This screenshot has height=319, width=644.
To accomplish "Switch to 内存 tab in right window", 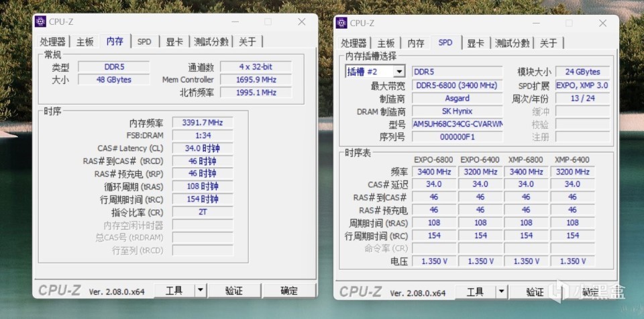I will point(416,43).
